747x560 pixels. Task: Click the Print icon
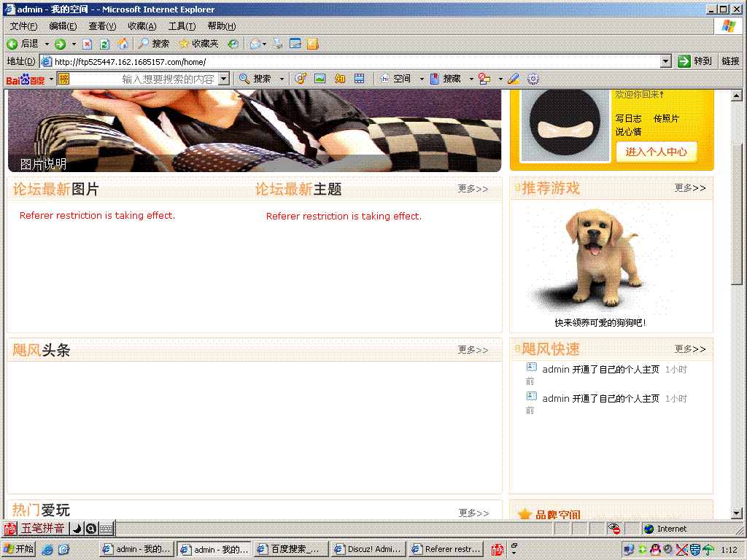278,44
